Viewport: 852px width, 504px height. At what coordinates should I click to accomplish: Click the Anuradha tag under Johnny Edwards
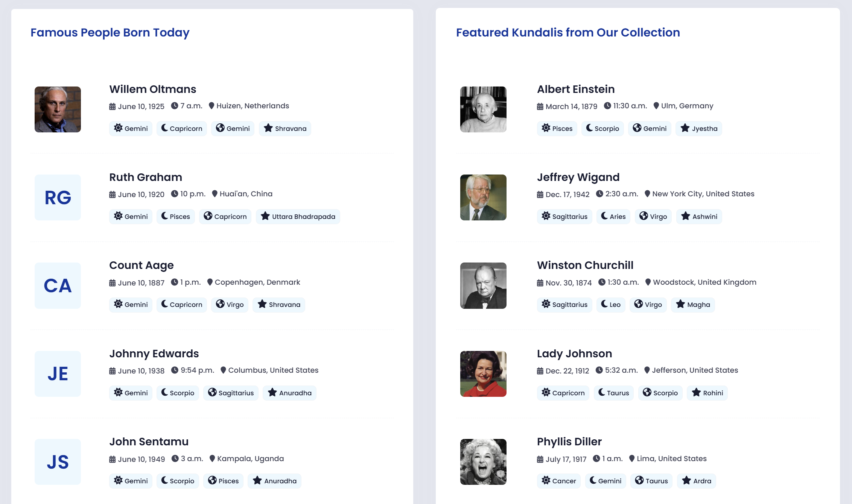tap(289, 393)
